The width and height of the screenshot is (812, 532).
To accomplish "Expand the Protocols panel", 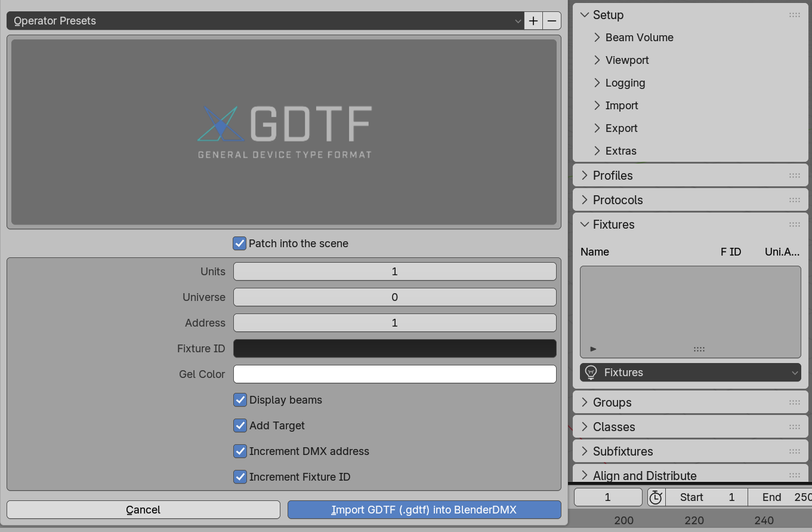I will (x=584, y=200).
